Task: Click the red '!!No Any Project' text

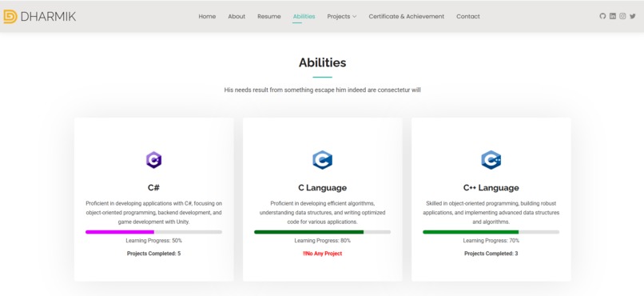Action: [323, 254]
